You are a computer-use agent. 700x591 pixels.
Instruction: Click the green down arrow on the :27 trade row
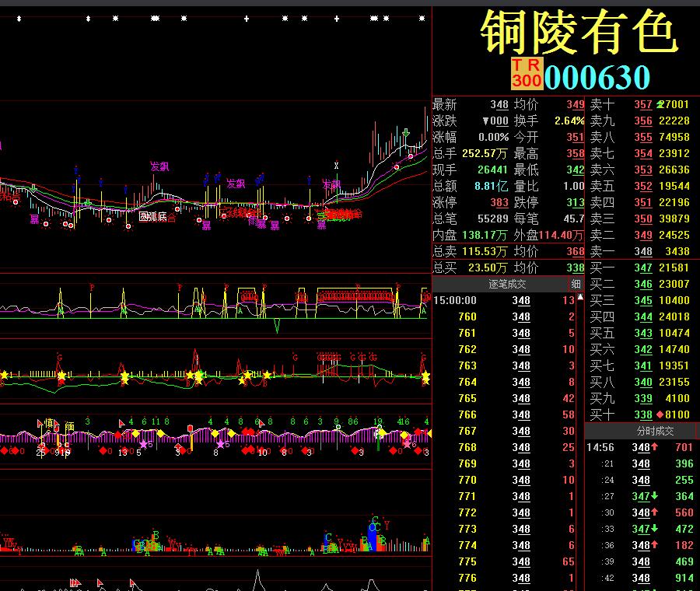[654, 495]
